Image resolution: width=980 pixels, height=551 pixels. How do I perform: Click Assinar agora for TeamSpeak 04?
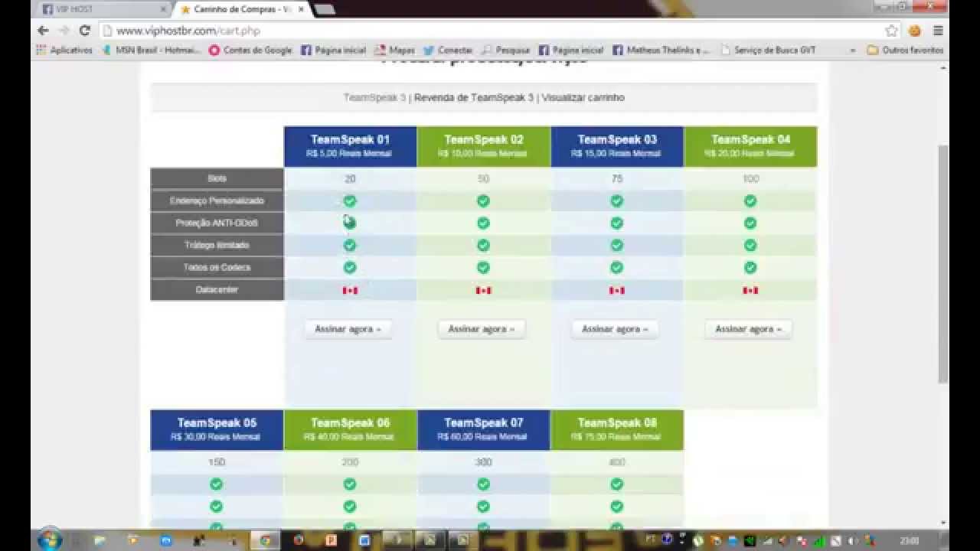click(748, 329)
